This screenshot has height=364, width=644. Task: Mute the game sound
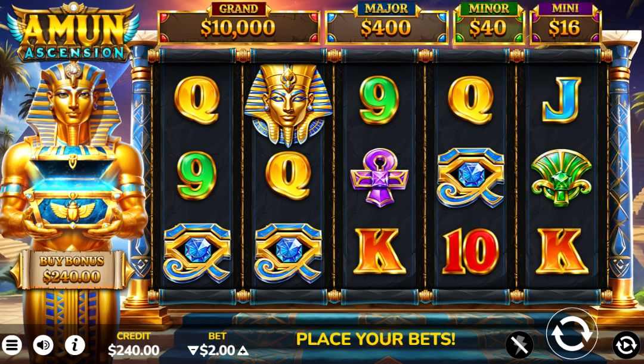[x=43, y=345]
